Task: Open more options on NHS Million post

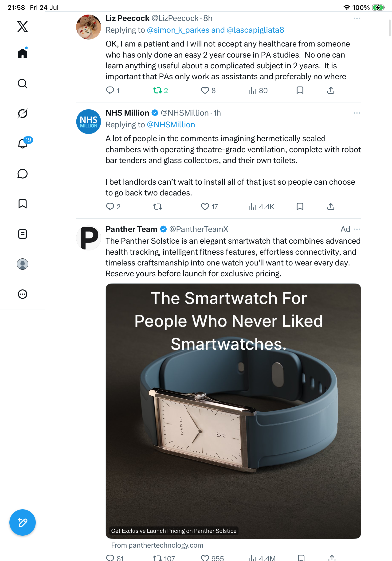Action: 357,113
